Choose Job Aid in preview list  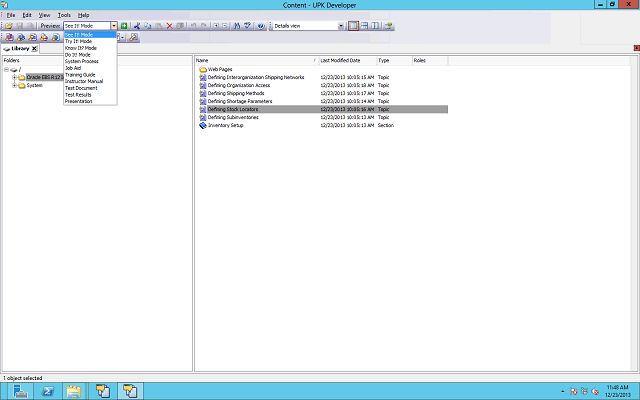[74, 68]
